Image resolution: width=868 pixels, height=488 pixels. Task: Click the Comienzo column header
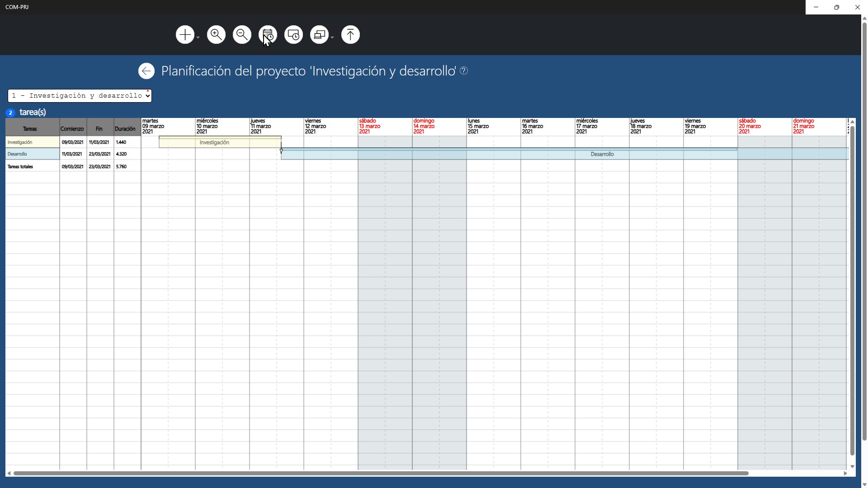click(x=72, y=129)
